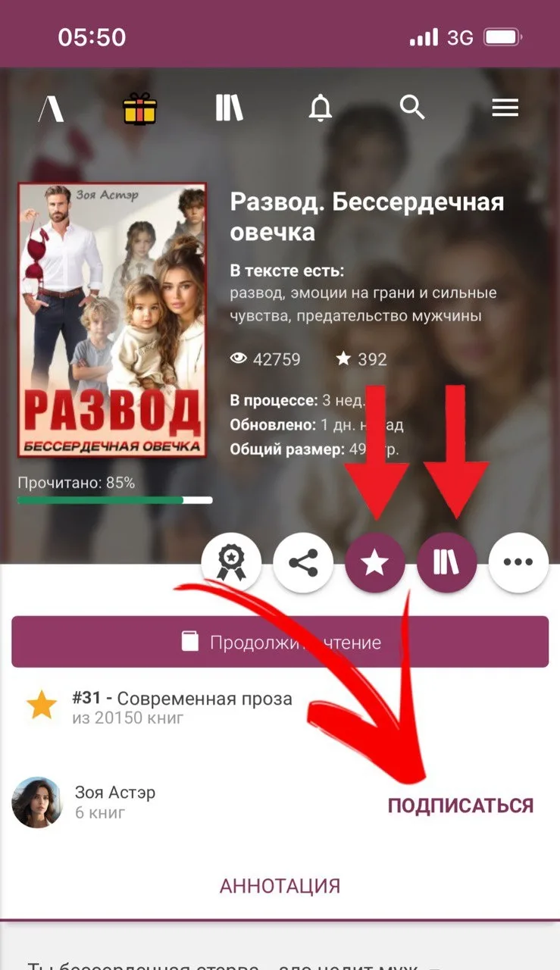
Task: Open the three-dots more options
Action: pos(519,563)
